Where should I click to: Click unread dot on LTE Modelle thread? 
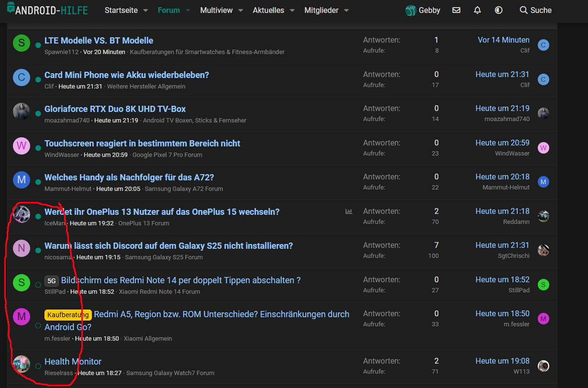coord(38,45)
